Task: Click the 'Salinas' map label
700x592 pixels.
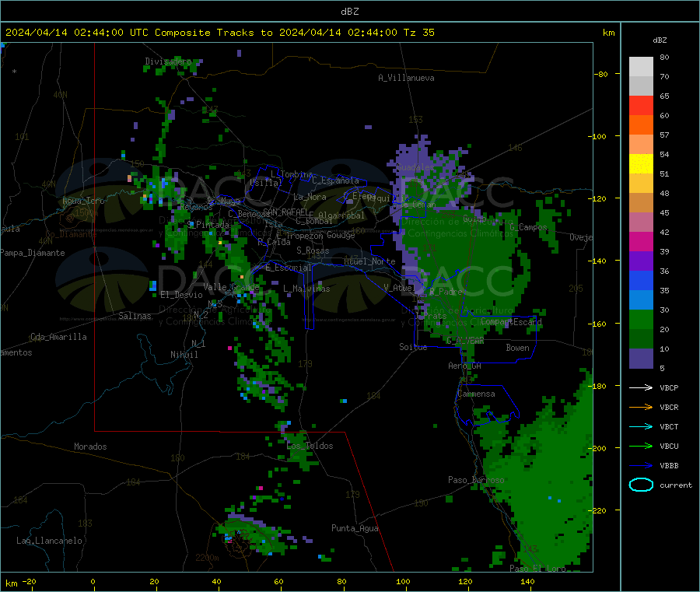Action: coord(135,316)
